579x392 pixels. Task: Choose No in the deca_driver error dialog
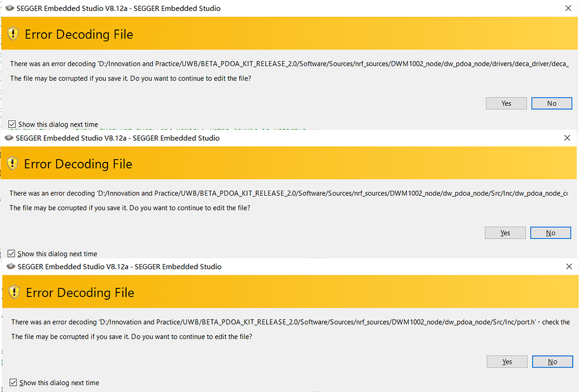point(551,104)
